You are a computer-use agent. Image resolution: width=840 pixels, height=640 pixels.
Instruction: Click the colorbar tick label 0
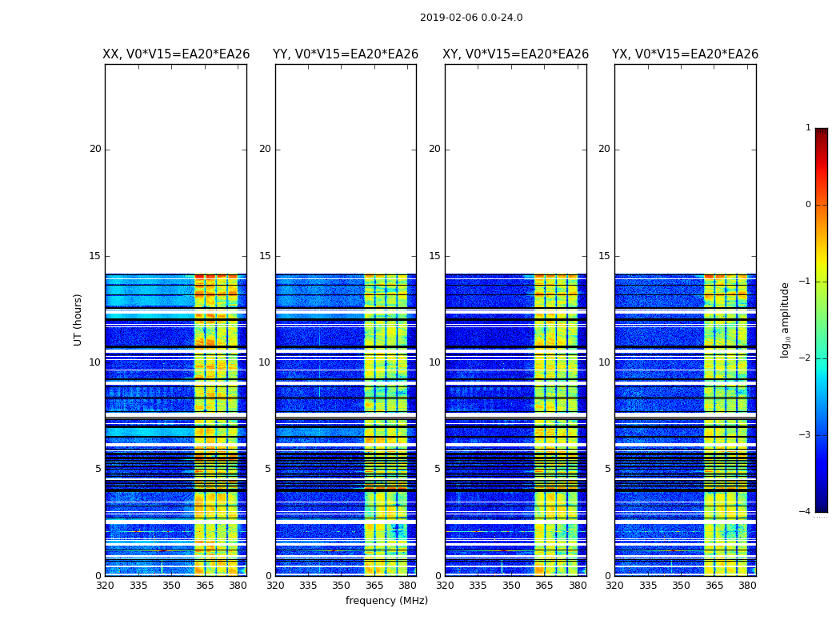(x=808, y=205)
